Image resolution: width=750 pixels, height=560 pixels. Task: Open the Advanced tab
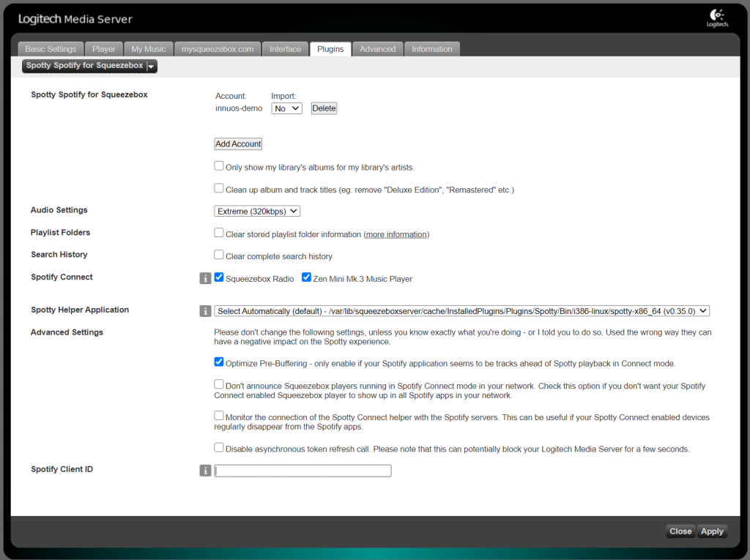[x=378, y=49]
